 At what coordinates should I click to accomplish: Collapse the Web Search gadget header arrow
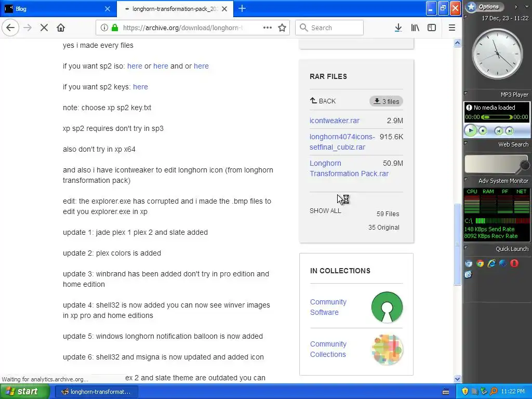point(466,143)
